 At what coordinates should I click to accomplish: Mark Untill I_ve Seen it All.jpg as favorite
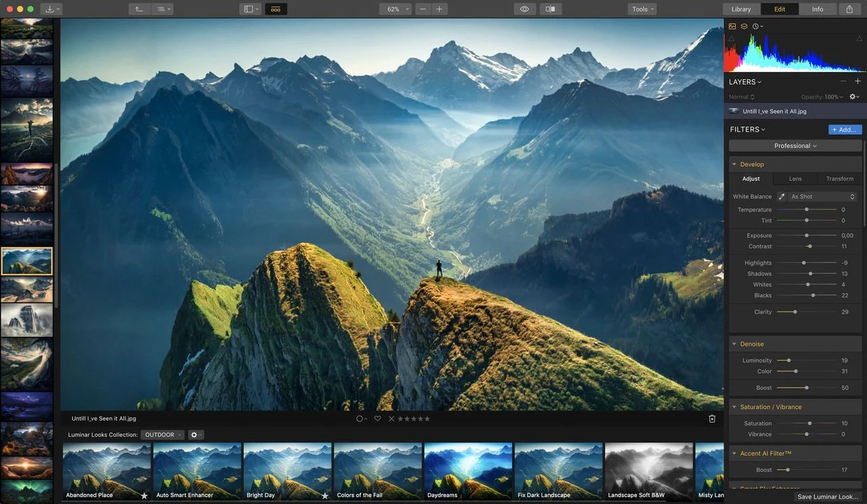coord(377,419)
